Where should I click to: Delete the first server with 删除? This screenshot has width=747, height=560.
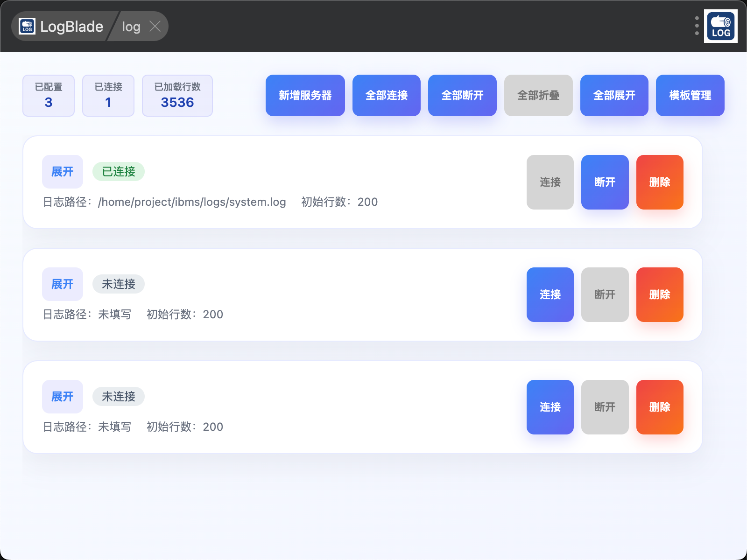660,182
